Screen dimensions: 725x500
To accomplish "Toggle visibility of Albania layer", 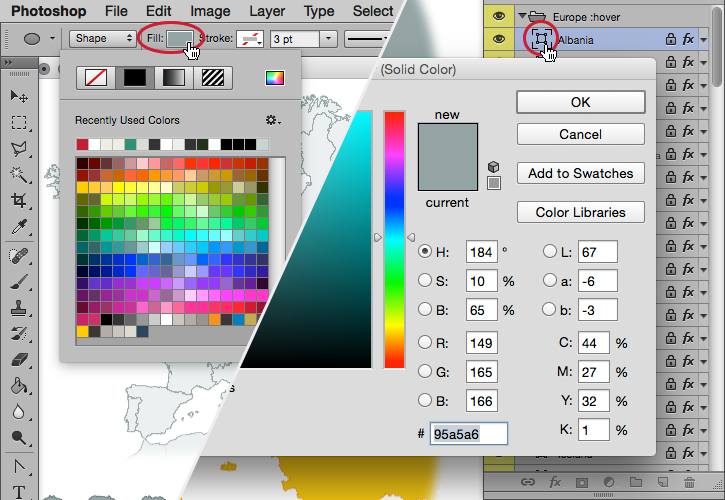I will (498, 39).
